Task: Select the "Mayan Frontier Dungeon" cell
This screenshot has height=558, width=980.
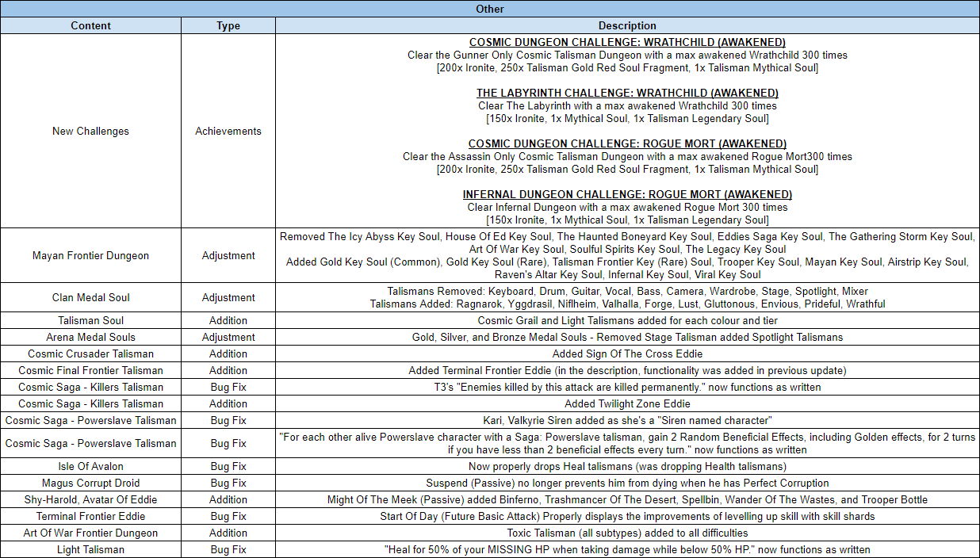Action: point(90,255)
